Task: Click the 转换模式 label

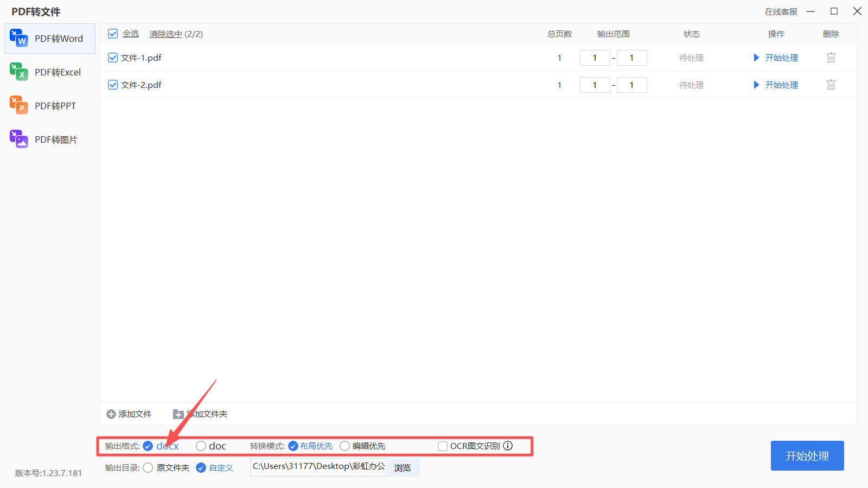Action: (267, 446)
